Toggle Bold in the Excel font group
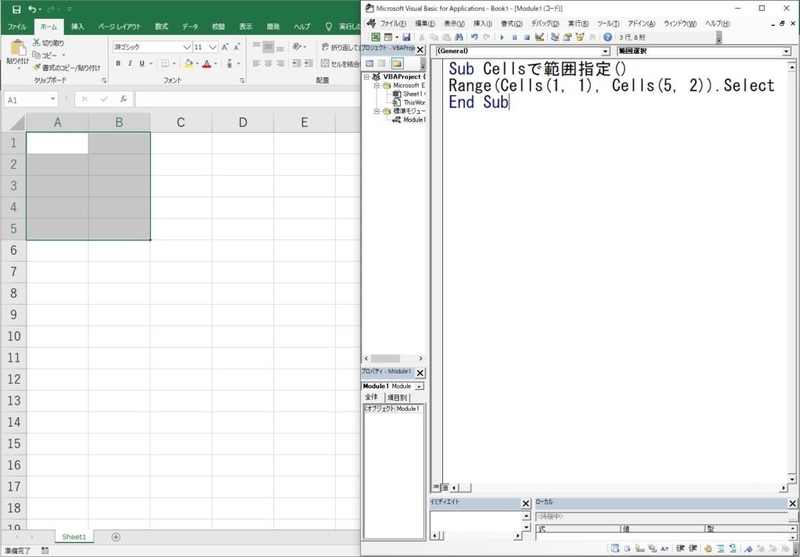 point(118,63)
